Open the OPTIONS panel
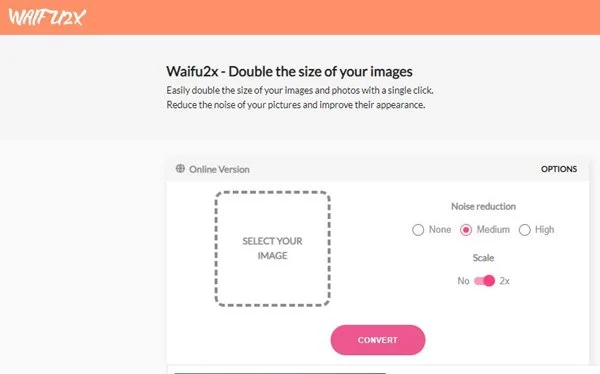Screen dimensions: 600x374 [x=559, y=169]
